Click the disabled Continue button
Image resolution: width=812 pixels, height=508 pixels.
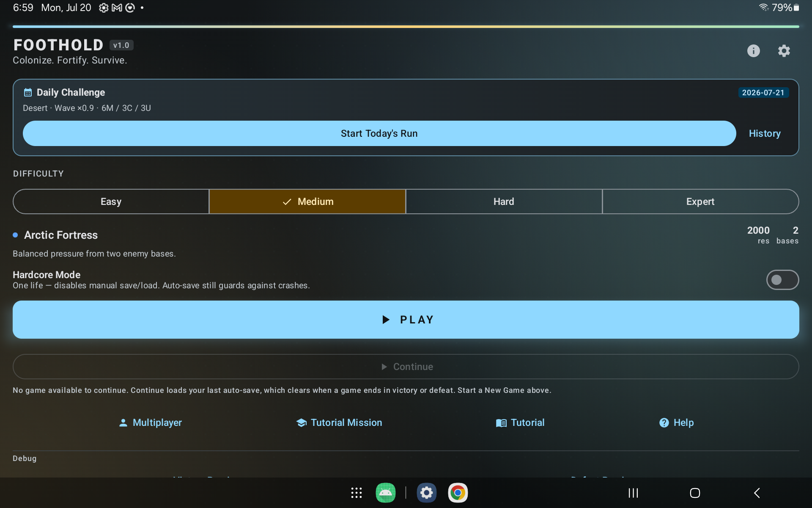click(x=406, y=367)
